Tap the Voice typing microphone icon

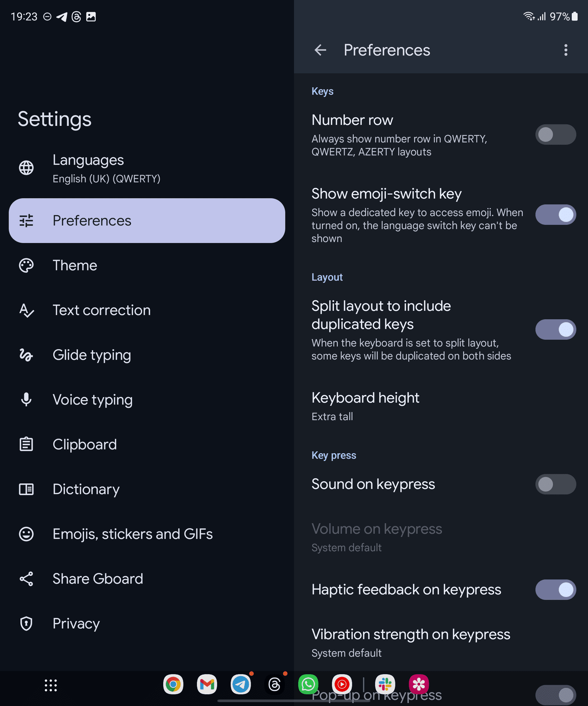[26, 400]
